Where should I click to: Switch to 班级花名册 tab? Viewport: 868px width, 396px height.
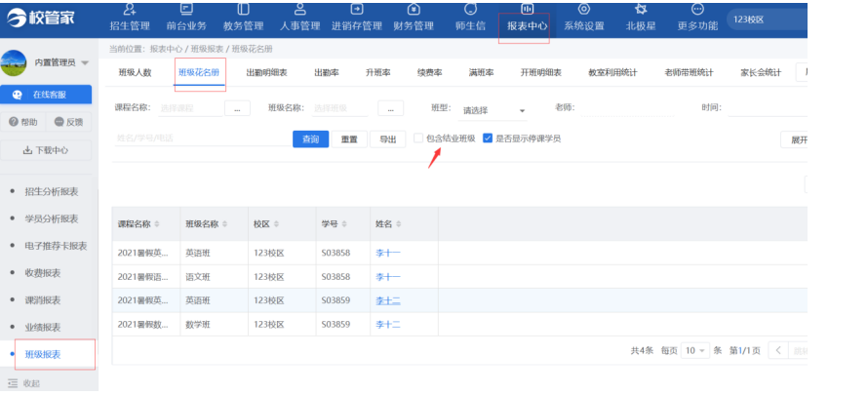199,72
